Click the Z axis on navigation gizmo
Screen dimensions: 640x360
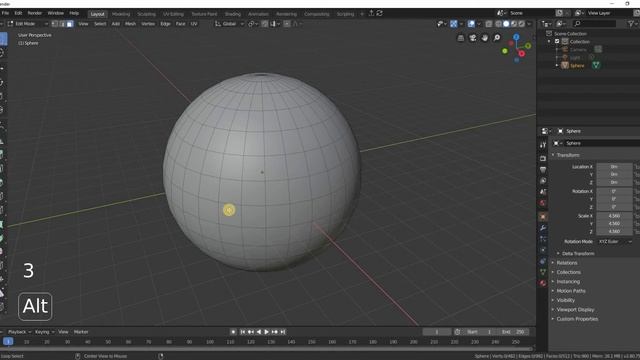point(516,37)
